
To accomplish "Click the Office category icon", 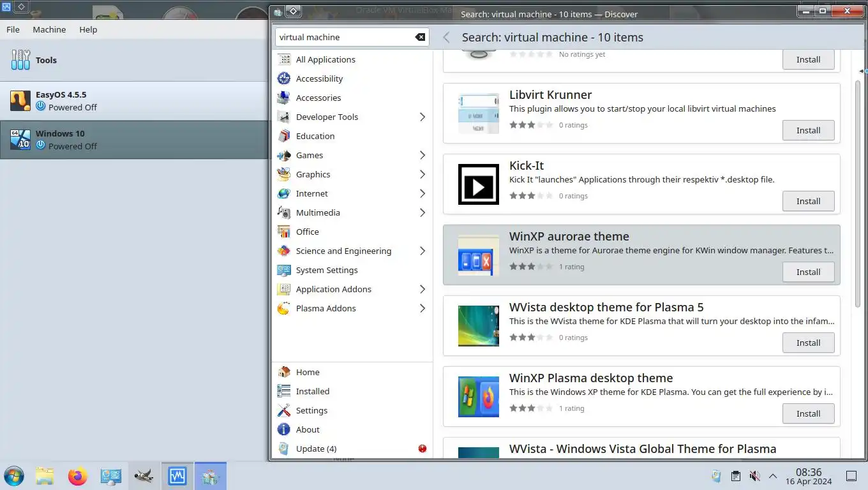I will (284, 232).
